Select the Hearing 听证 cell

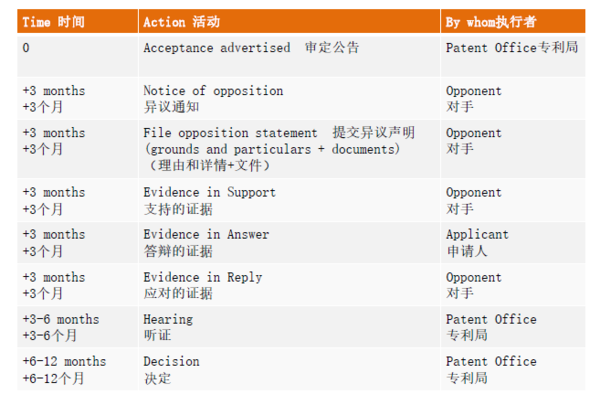(x=289, y=327)
